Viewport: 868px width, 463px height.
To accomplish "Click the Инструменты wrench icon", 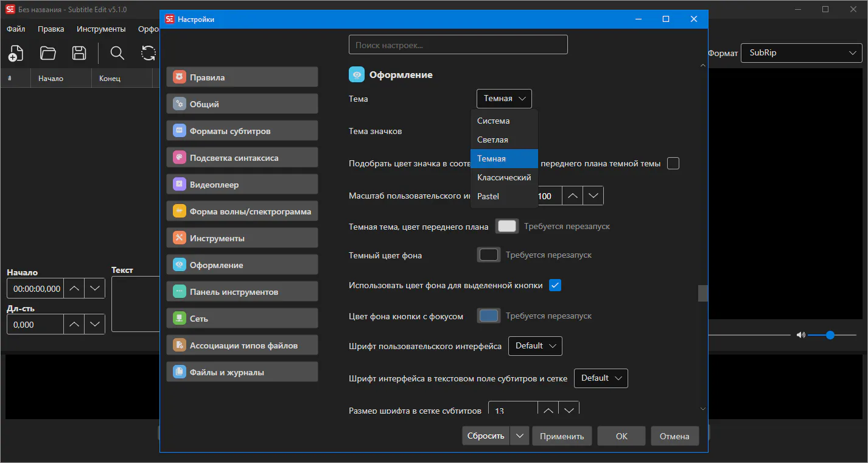I will 179,238.
